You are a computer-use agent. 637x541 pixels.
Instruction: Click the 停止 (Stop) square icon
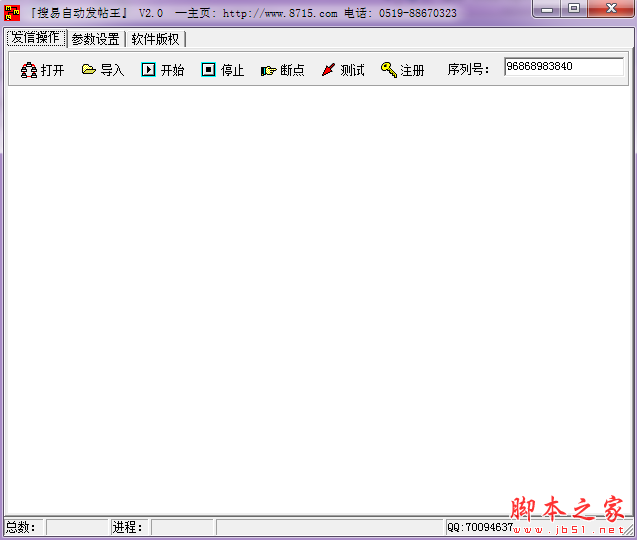coord(208,70)
